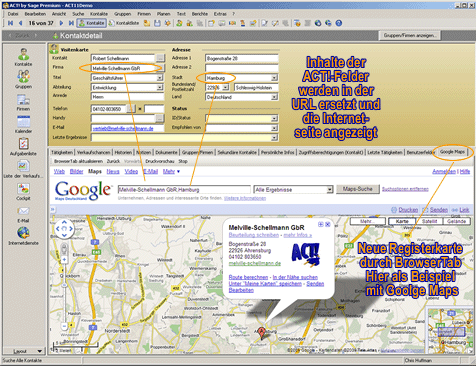Click the Stop browser button
Viewport: 476px width, 366px height.
183,161
